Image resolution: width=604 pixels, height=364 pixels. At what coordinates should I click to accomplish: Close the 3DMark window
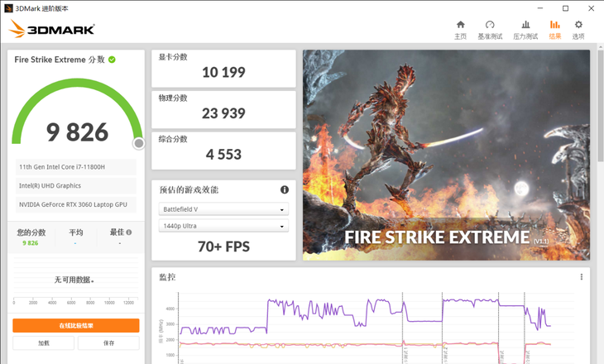tap(592, 8)
